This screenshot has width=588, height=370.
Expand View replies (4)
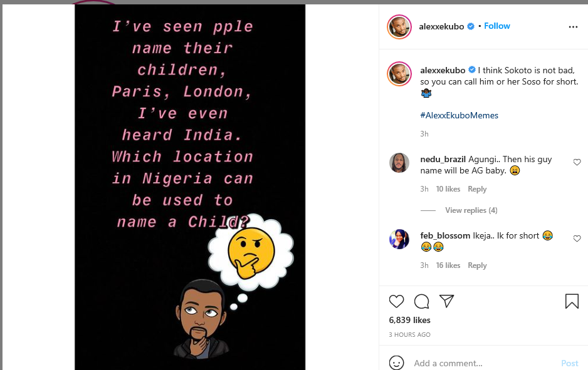471,210
